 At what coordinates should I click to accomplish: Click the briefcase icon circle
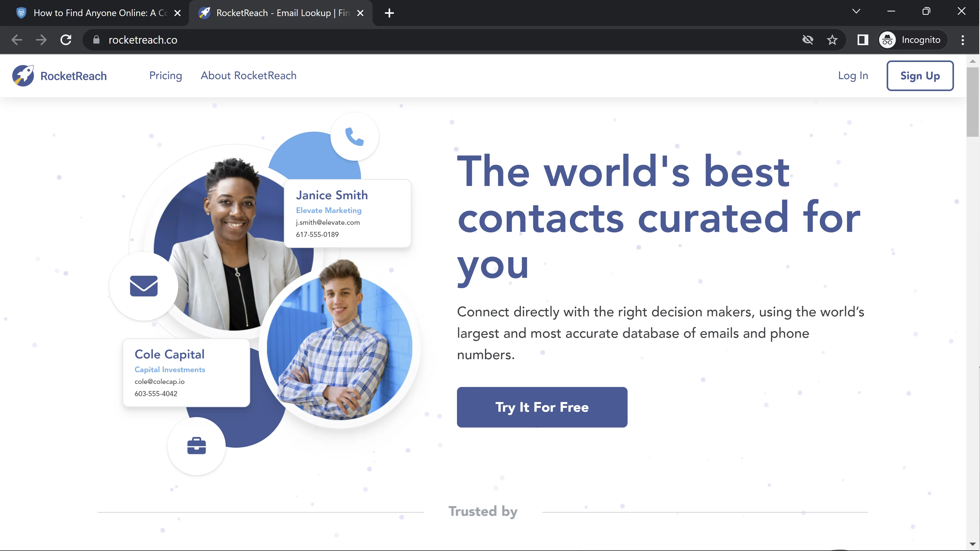click(x=196, y=446)
